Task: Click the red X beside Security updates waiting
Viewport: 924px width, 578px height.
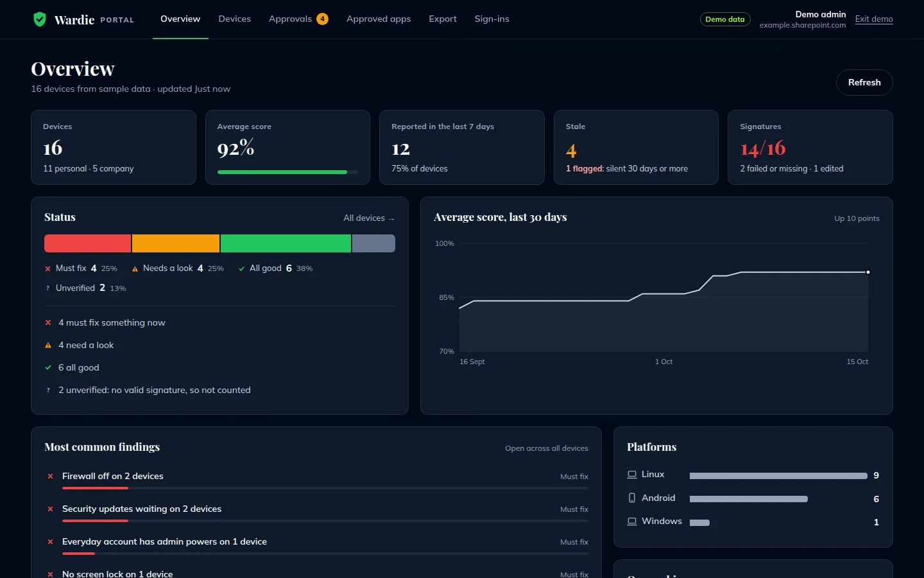Action: (x=50, y=509)
